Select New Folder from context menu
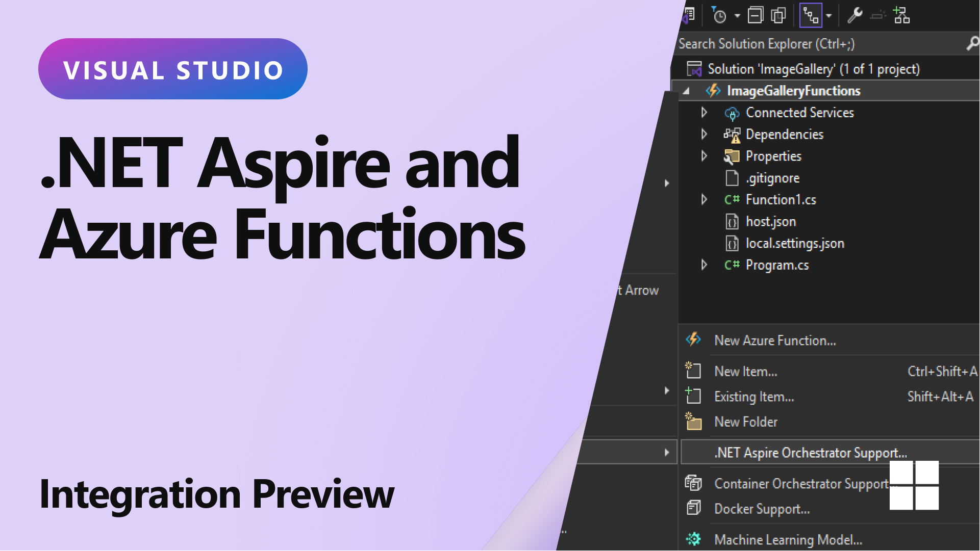980x551 pixels. (x=745, y=422)
